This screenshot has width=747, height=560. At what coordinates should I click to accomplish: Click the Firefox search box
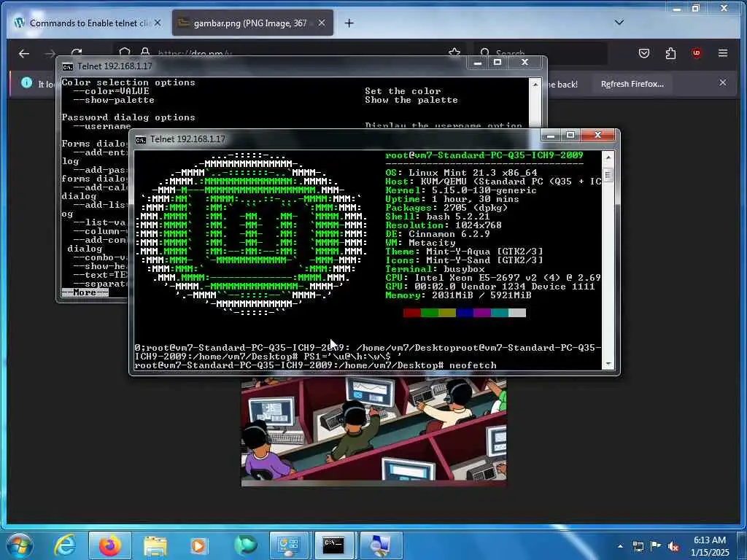pyautogui.click(x=541, y=52)
